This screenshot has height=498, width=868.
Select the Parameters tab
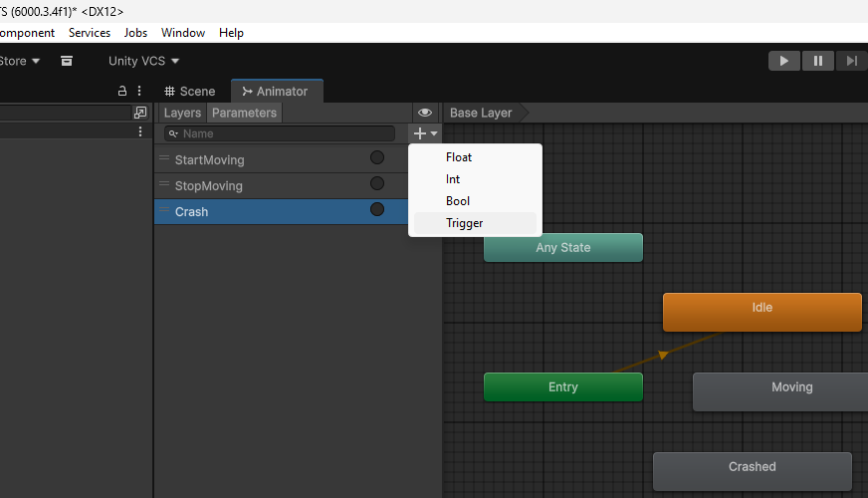(244, 113)
